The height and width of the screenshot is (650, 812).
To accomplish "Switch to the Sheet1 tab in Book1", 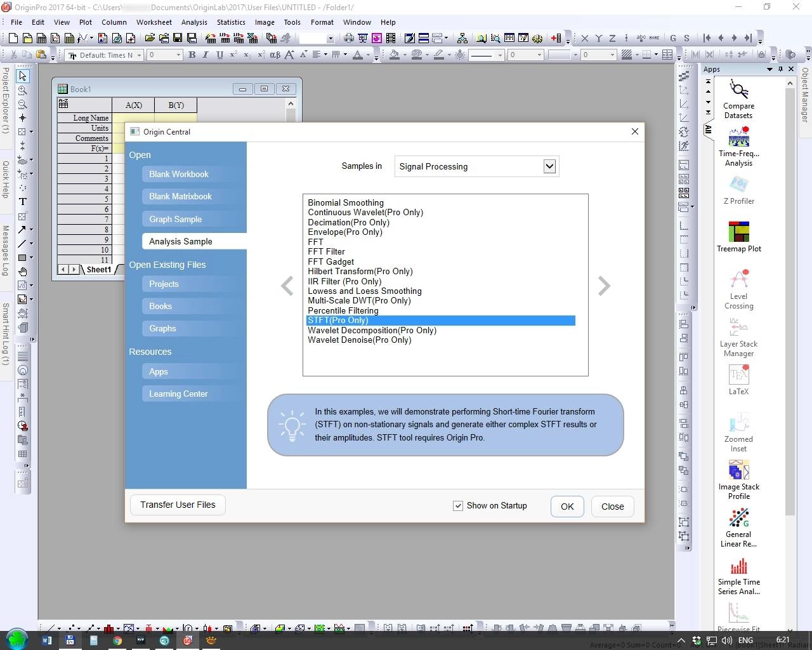I will point(99,270).
